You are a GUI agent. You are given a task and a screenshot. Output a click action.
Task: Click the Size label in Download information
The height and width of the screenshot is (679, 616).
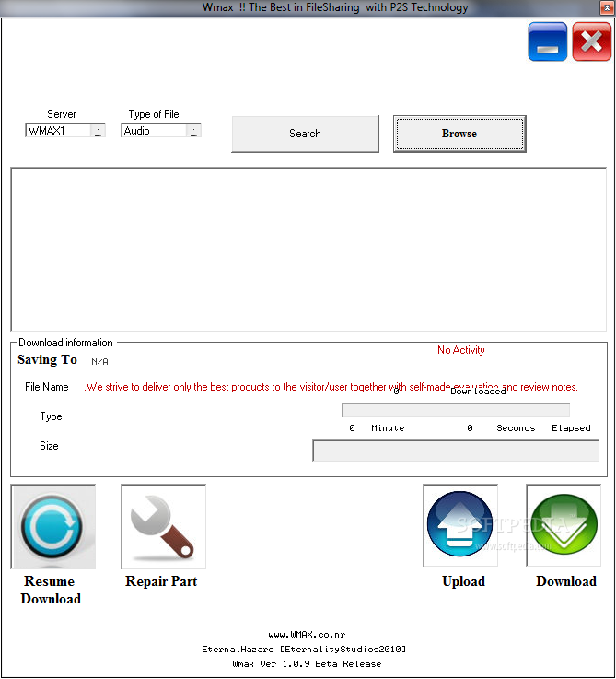[x=49, y=446]
